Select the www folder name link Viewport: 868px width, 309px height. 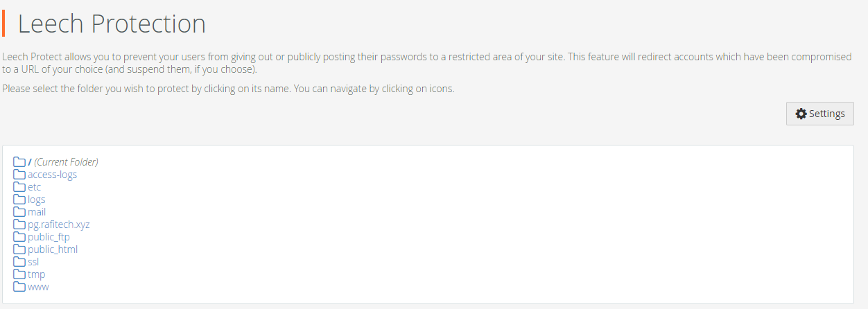[38, 287]
